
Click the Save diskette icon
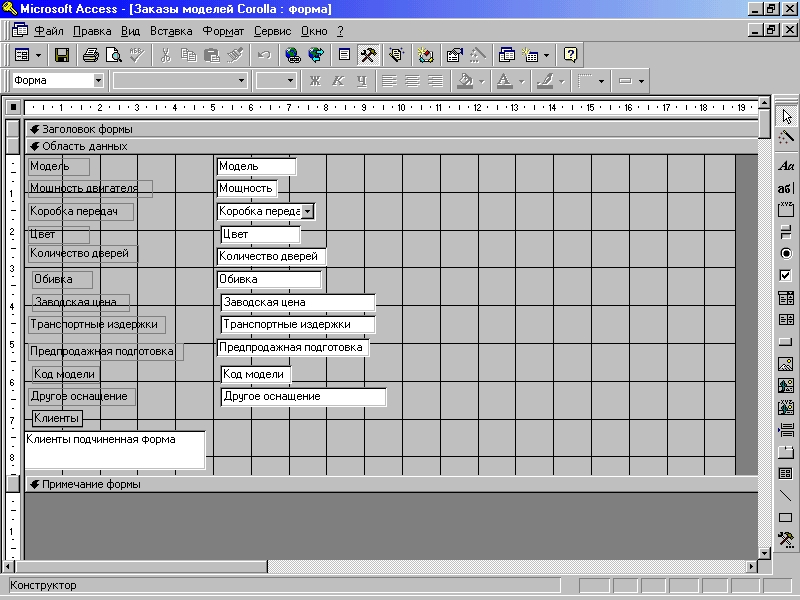point(62,55)
